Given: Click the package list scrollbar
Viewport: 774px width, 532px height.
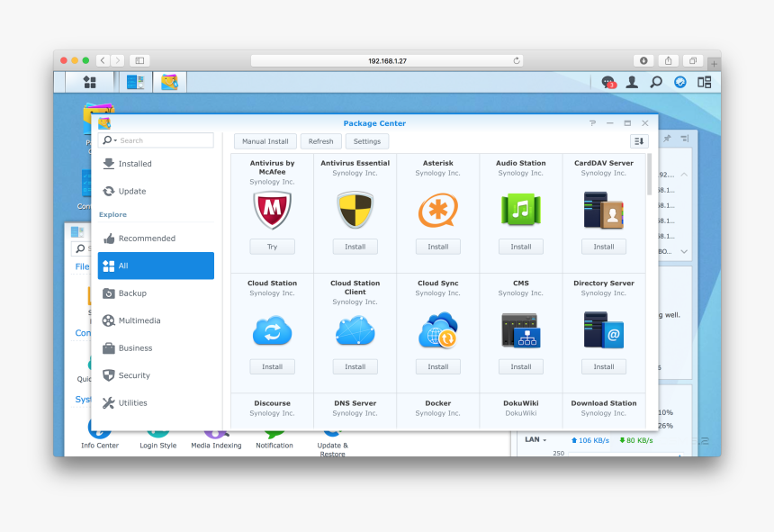Looking at the screenshot, I should click(649, 175).
